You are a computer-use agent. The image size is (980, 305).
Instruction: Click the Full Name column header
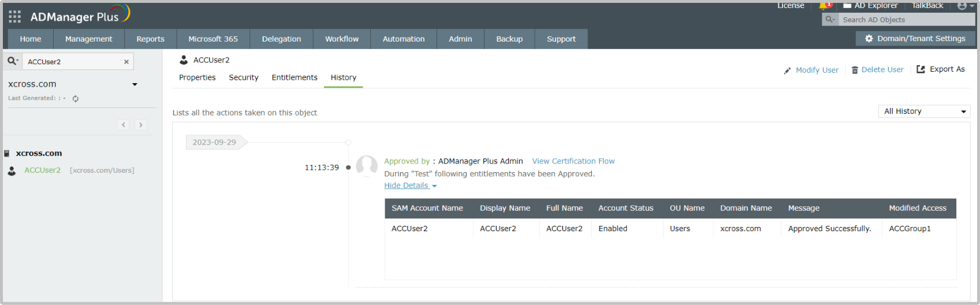point(564,208)
